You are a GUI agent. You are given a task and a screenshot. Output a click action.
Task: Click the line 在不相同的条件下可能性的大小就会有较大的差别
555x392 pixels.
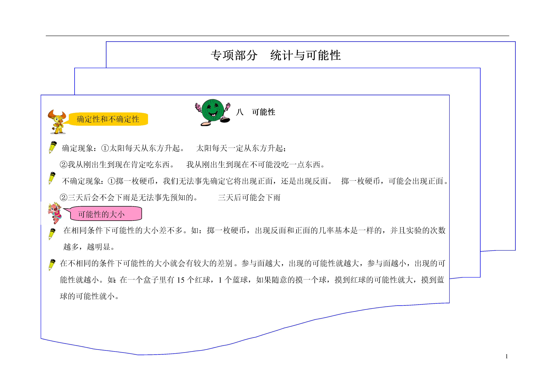pos(253,263)
